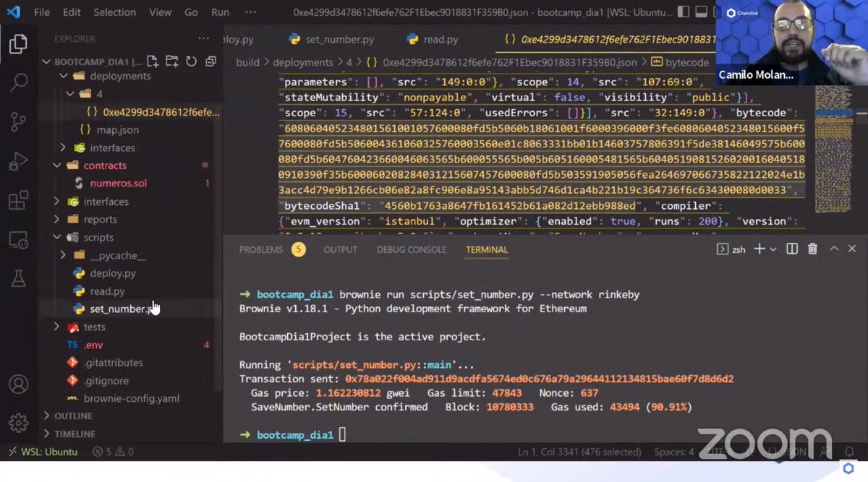
Task: Click the VS Code logo icon
Action: tap(13, 12)
